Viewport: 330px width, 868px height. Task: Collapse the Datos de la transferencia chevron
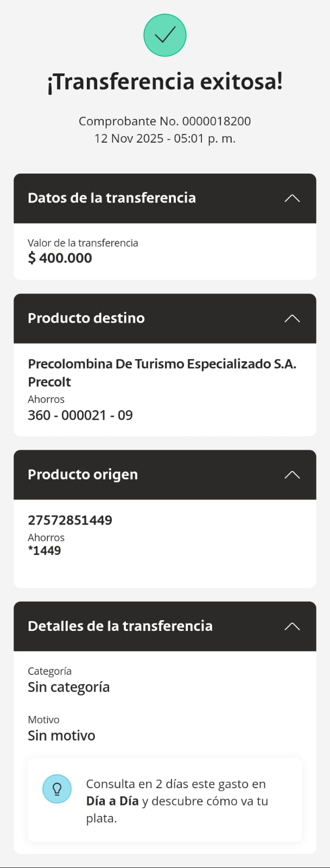292,198
